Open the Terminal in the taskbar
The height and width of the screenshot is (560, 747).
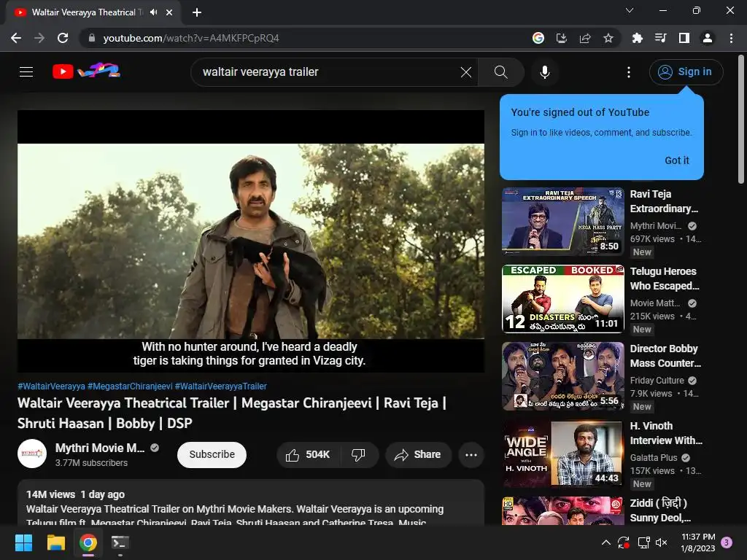(x=120, y=542)
